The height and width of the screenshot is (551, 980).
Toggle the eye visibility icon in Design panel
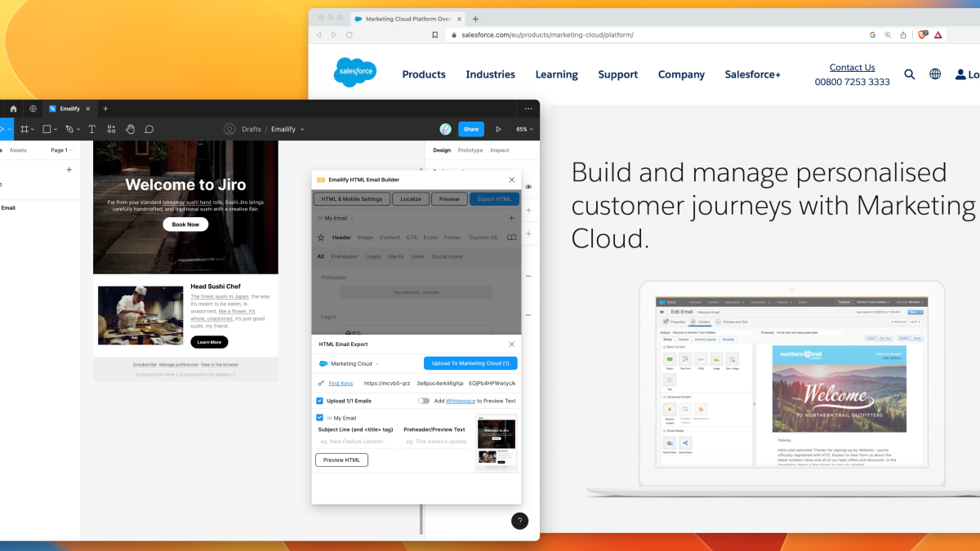528,187
